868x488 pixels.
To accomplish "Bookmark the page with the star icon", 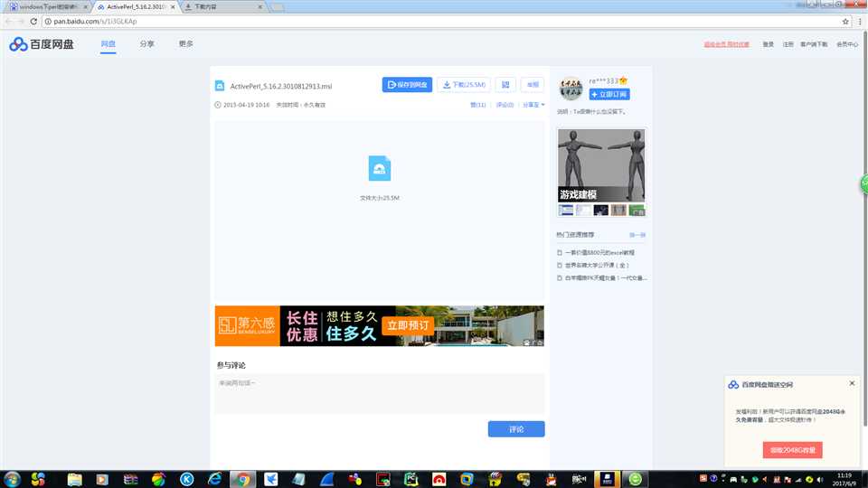I will pos(845,21).
